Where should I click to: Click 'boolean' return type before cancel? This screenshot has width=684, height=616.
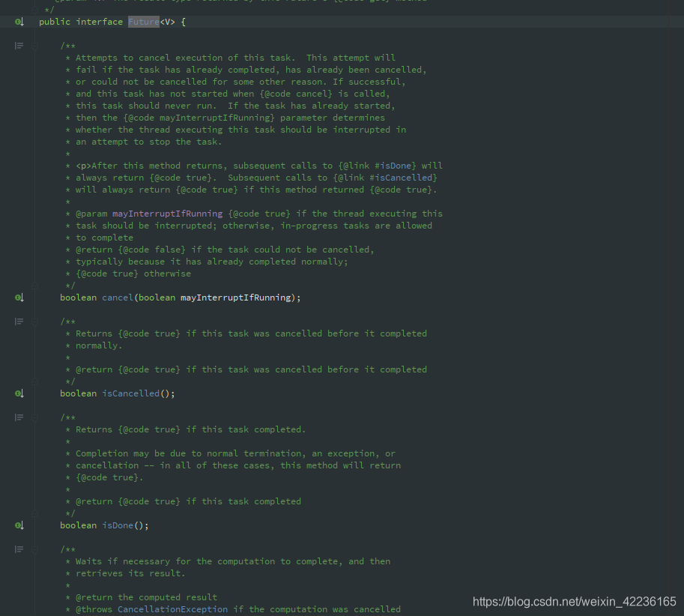(78, 298)
